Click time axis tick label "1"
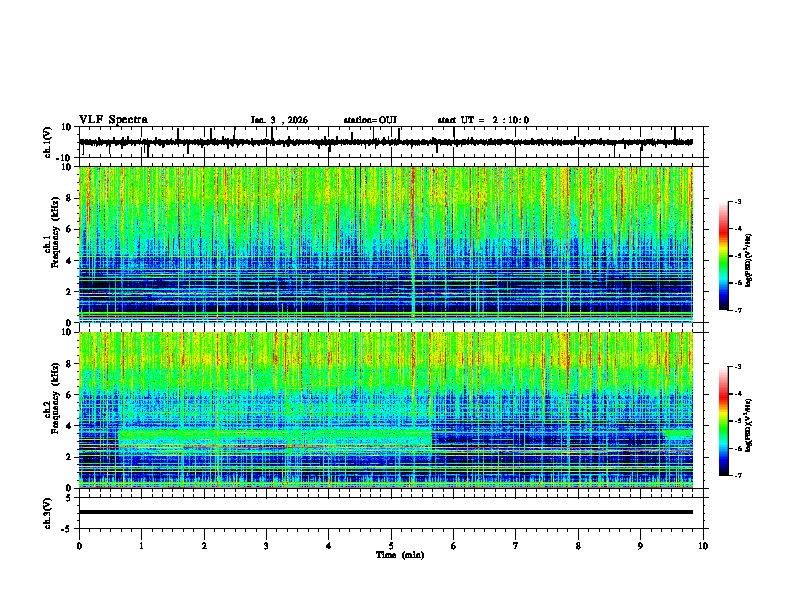792x612 pixels. coord(141,546)
